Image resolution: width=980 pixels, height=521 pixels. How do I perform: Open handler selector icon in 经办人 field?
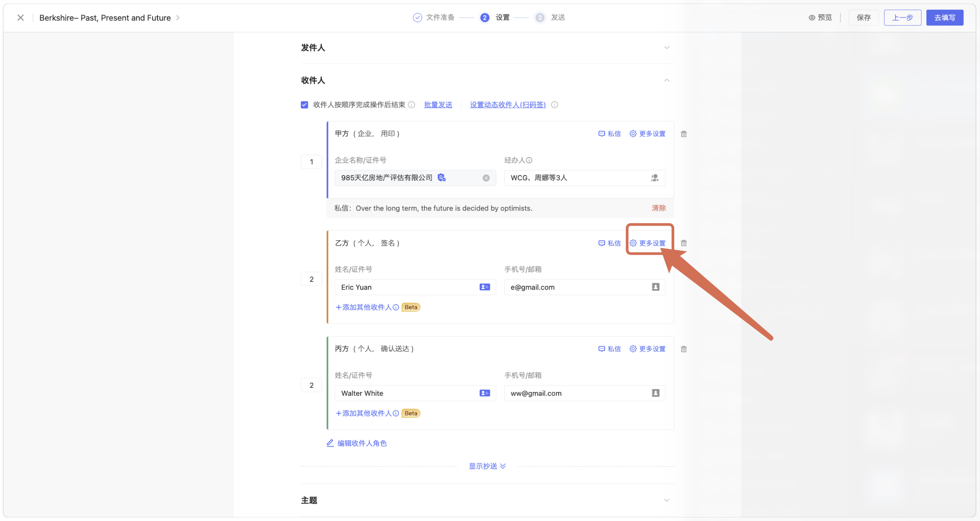click(x=655, y=178)
